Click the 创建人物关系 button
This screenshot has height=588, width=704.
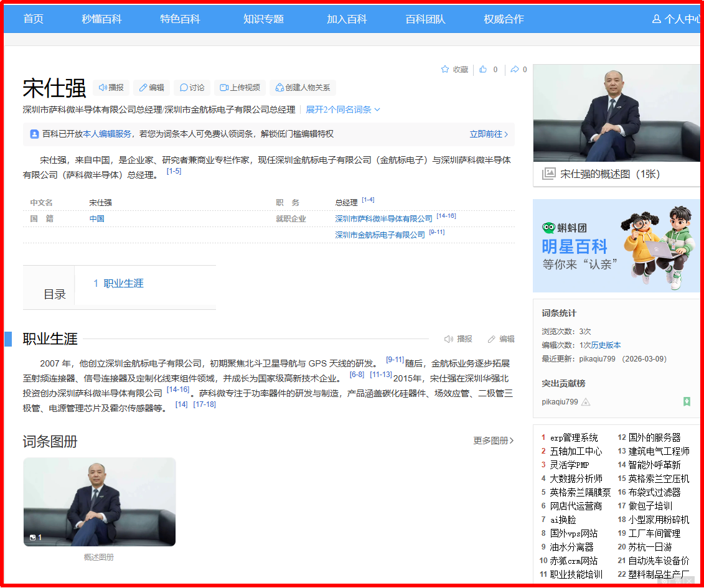click(x=303, y=88)
